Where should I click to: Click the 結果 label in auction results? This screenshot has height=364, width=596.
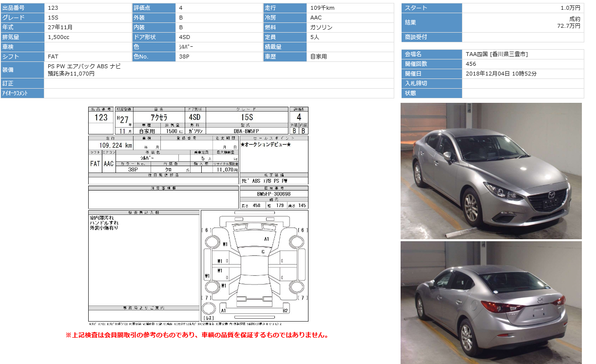click(x=431, y=22)
